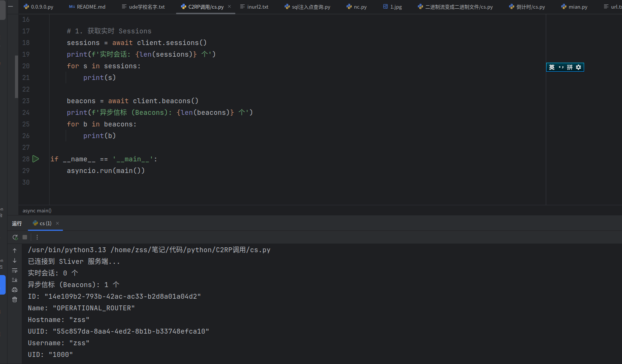622x364 pixels.
Task: Close the C2RP调用/cs.py editor tab
Action: coord(229,7)
